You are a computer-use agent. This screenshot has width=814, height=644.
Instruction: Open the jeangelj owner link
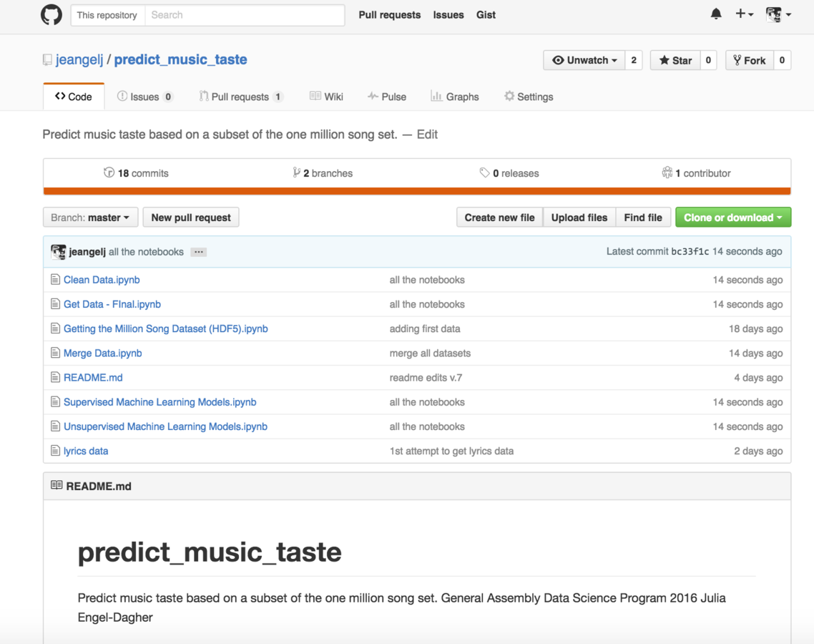[79, 59]
